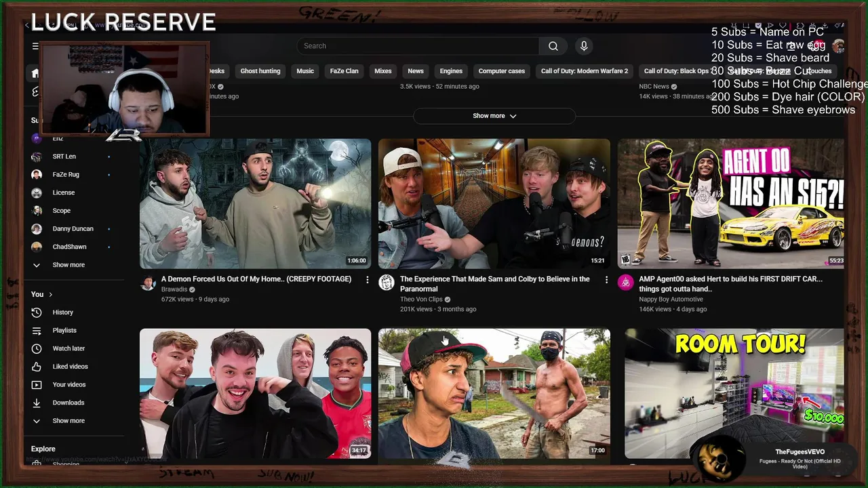Select the News filter chip
868x488 pixels.
pyautogui.click(x=416, y=71)
